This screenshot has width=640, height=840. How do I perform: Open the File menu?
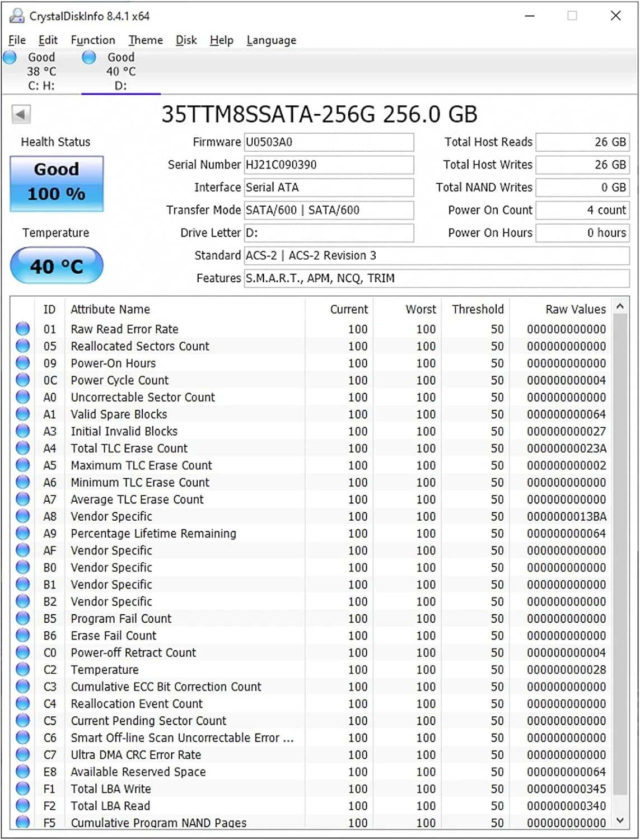coord(16,40)
